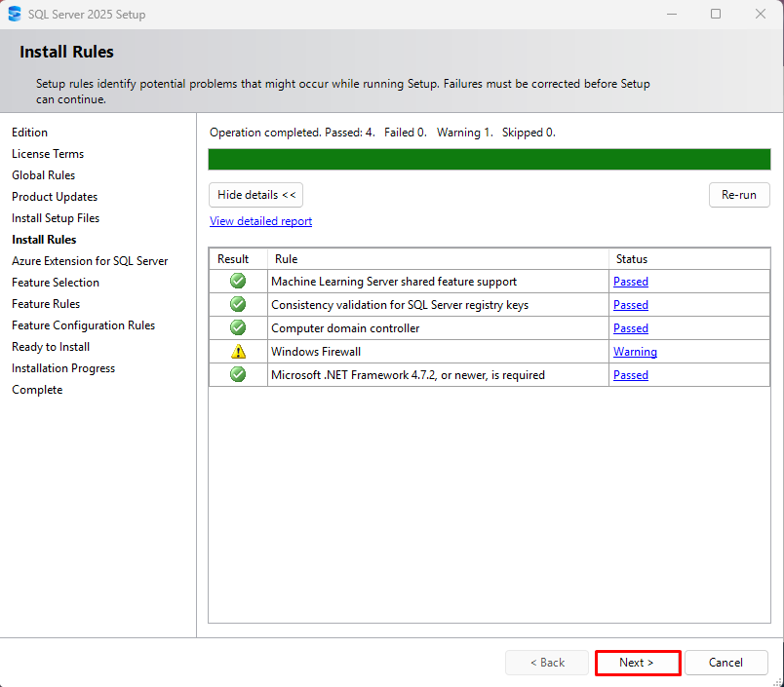784x687 pixels.
Task: Maximize the SQL Server 2025 Setup window
Action: point(716,14)
